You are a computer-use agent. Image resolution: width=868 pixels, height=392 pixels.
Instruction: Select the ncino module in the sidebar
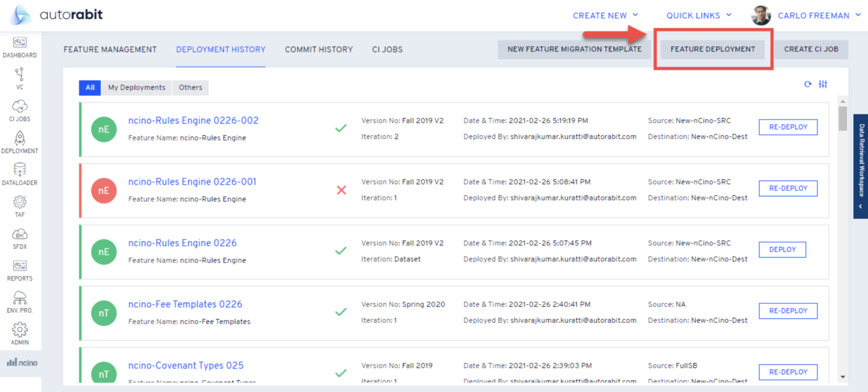point(21,362)
